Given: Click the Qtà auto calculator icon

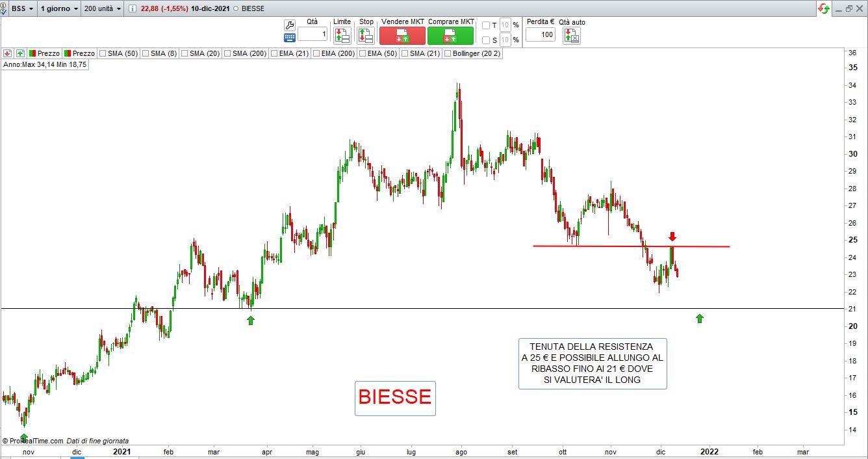Looking at the screenshot, I should pyautogui.click(x=572, y=36).
